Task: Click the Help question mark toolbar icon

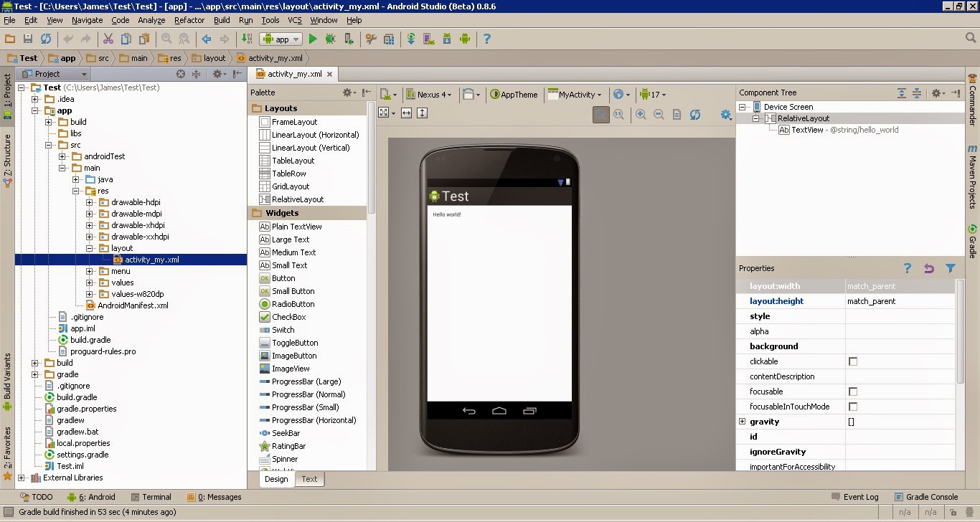Action: click(x=487, y=39)
